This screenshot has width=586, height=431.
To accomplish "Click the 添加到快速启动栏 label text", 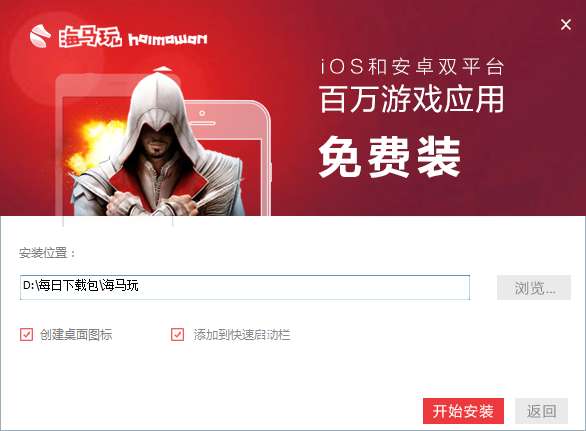I will click(241, 335).
